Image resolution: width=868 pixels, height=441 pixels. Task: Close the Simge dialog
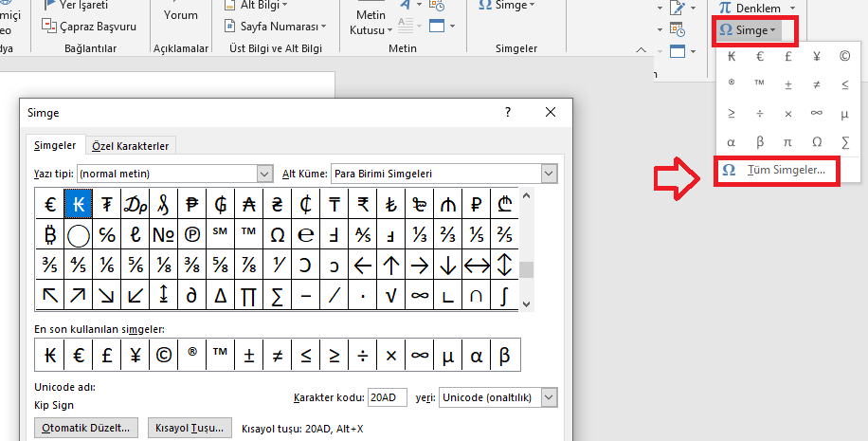pyautogui.click(x=551, y=113)
